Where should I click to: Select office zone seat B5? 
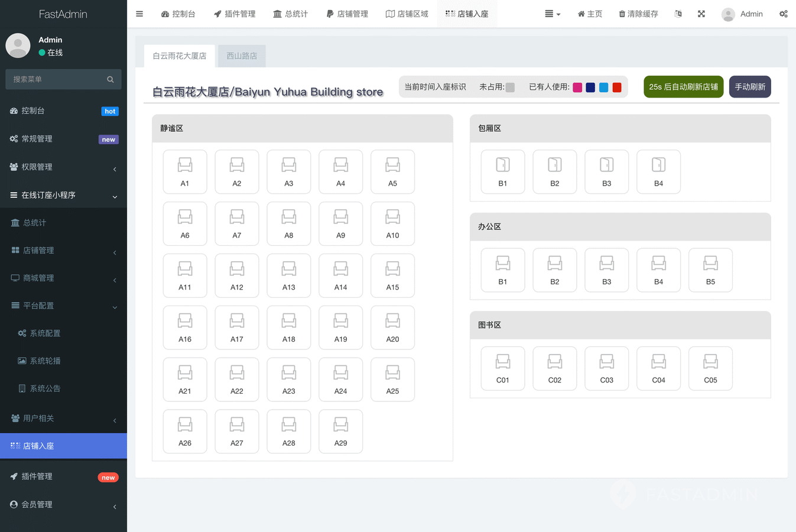(710, 270)
